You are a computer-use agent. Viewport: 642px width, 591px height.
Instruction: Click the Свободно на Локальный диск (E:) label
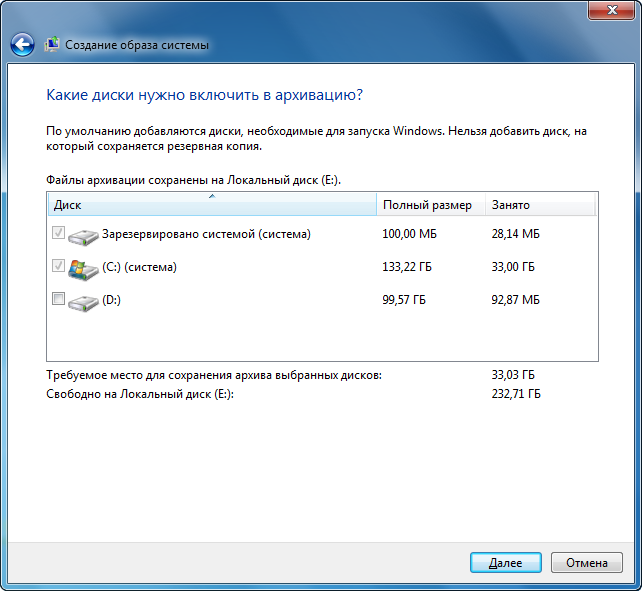(140, 394)
